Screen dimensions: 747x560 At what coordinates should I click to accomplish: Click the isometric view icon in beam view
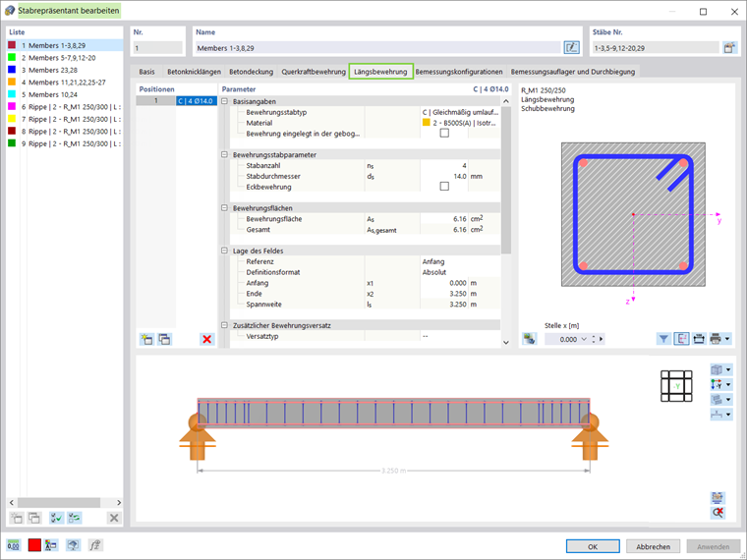click(717, 369)
